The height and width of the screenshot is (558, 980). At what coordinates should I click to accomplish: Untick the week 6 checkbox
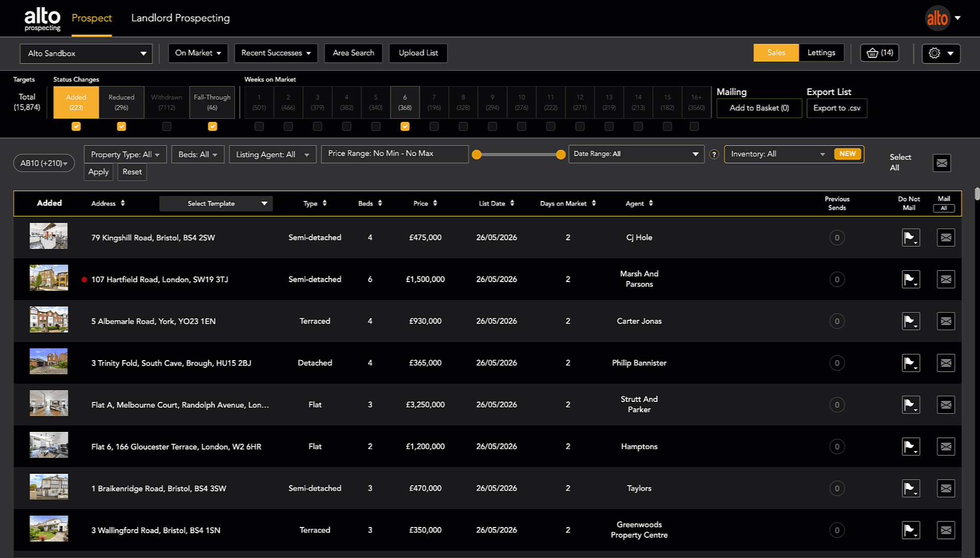[x=405, y=127]
